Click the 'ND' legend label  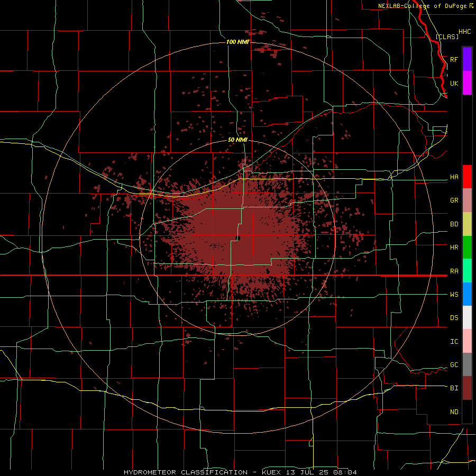(x=454, y=412)
